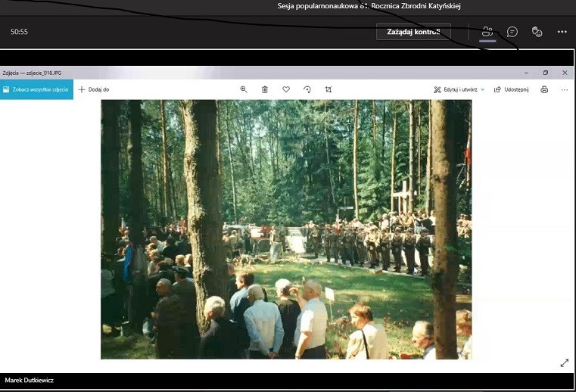Click the Zażądaj kontroli button

pyautogui.click(x=413, y=32)
